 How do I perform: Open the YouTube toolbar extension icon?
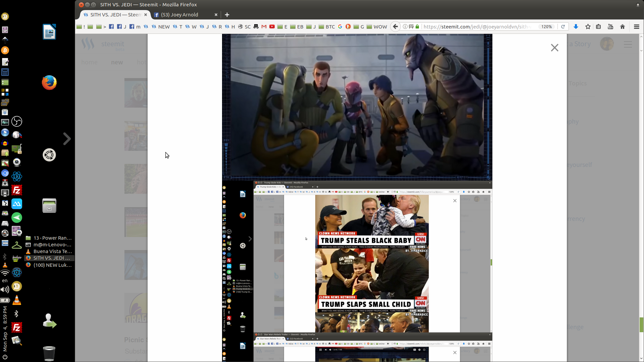click(610, 26)
